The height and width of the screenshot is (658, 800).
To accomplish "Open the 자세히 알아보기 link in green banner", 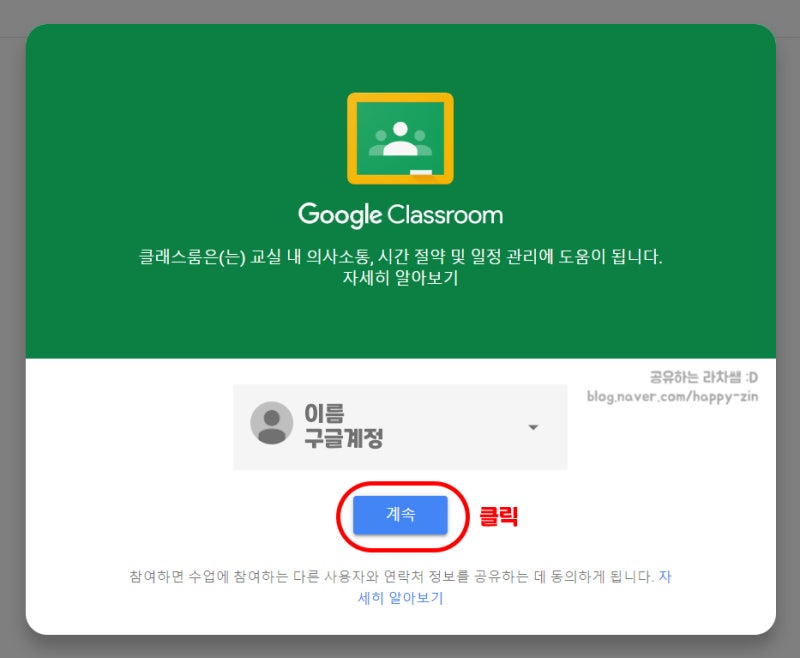I will point(400,278).
